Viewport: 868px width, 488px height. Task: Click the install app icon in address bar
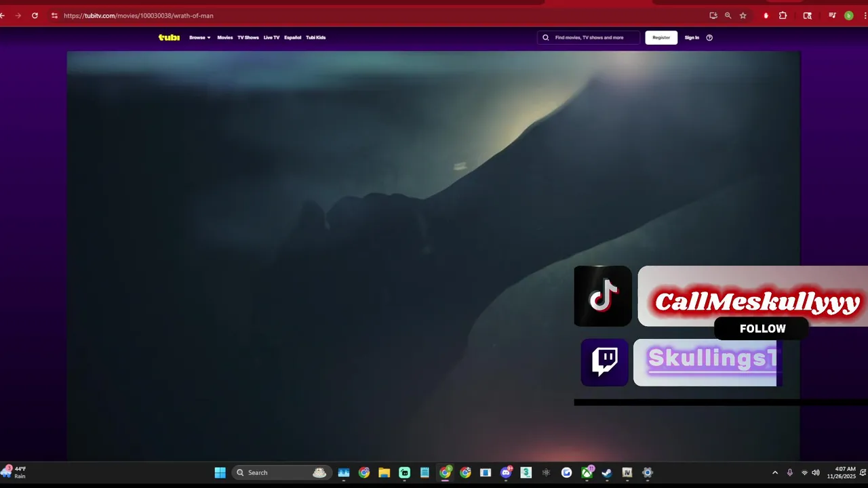[x=713, y=16]
